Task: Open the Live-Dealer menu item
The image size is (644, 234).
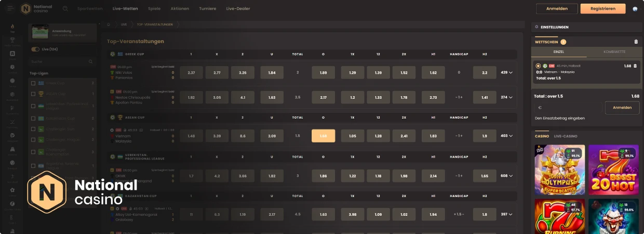Action: [238, 9]
